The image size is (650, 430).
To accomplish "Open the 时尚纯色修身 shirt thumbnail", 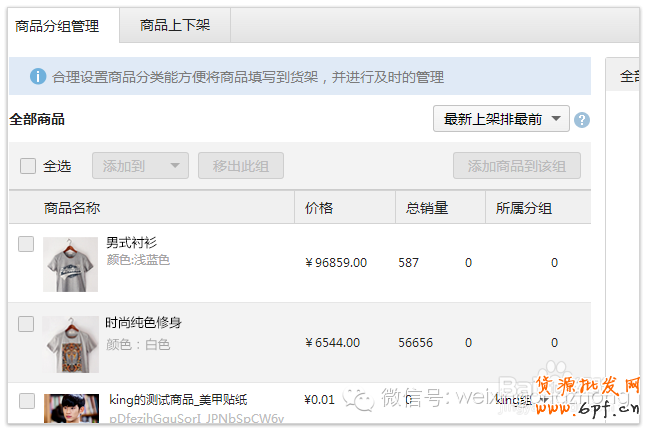I will tap(70, 344).
